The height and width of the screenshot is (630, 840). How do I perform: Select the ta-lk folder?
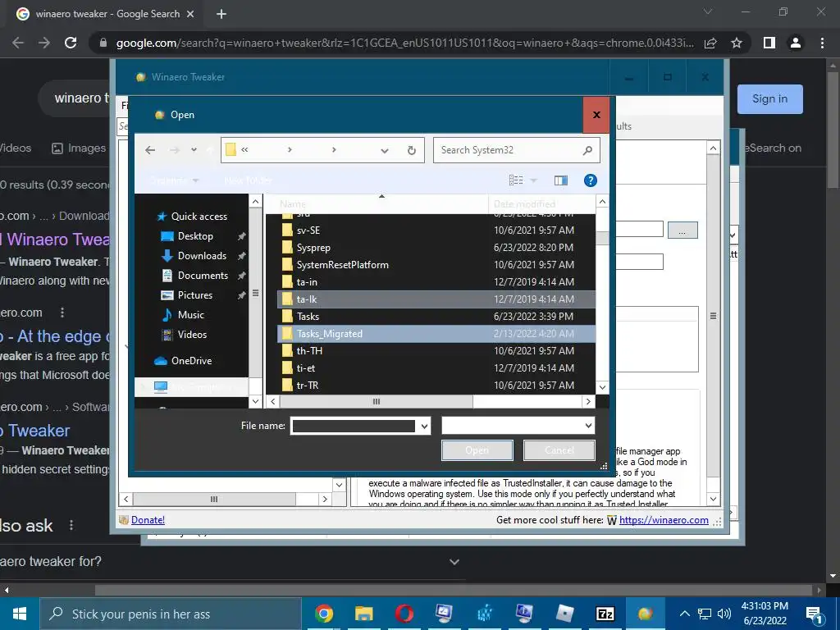(436, 299)
